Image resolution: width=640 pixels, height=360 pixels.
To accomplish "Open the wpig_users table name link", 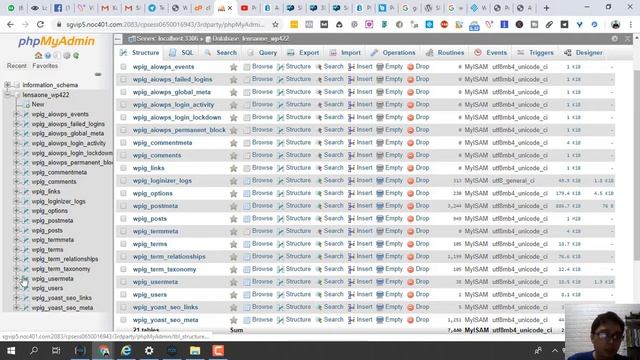I will point(150,295).
